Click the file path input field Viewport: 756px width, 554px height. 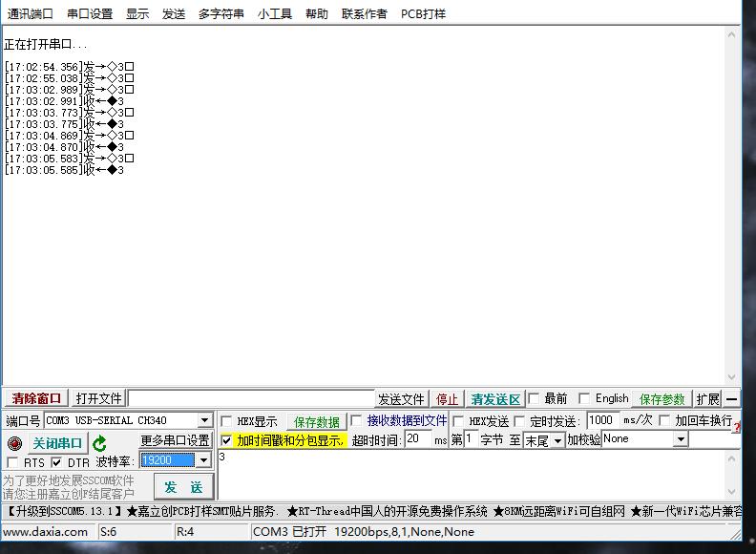(x=251, y=398)
